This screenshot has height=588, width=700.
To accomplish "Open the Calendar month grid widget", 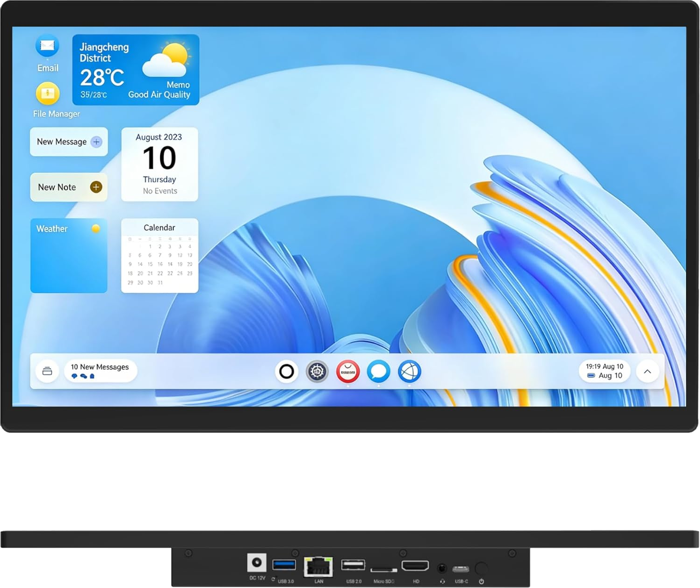I will (159, 256).
